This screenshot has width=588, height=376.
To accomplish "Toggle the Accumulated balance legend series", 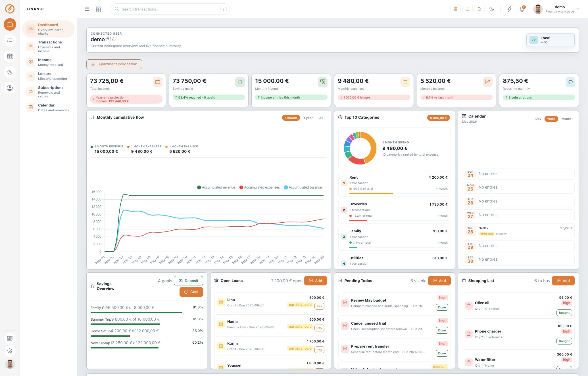I will tap(303, 187).
